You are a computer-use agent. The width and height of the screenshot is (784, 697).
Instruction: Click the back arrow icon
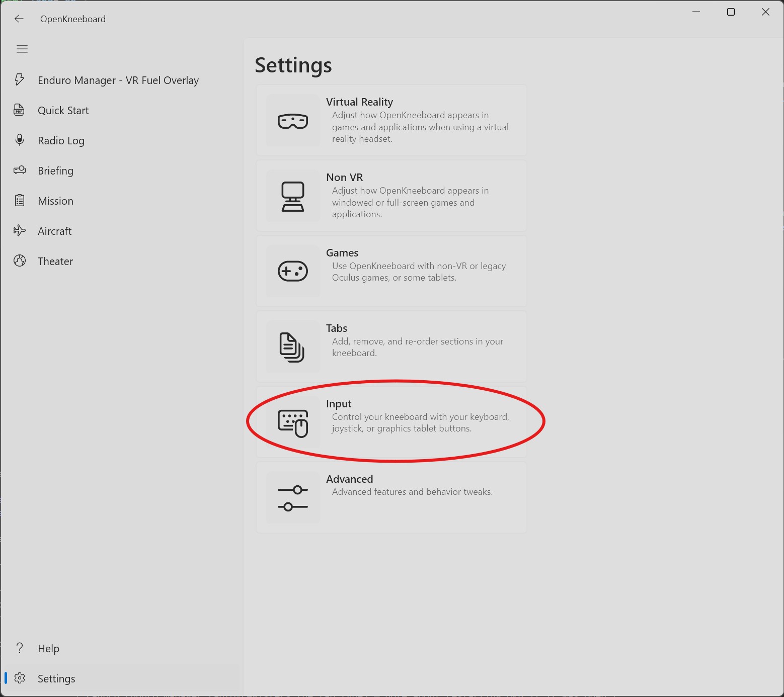pyautogui.click(x=19, y=19)
